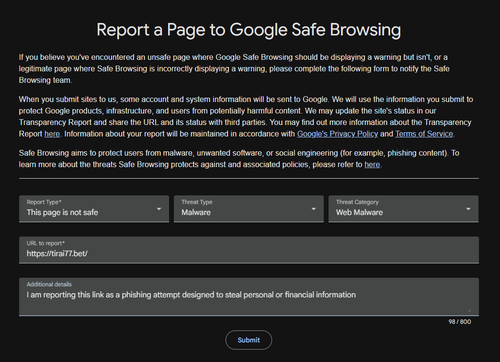Open Google's Privacy Policy link
500x362 pixels.
point(337,134)
